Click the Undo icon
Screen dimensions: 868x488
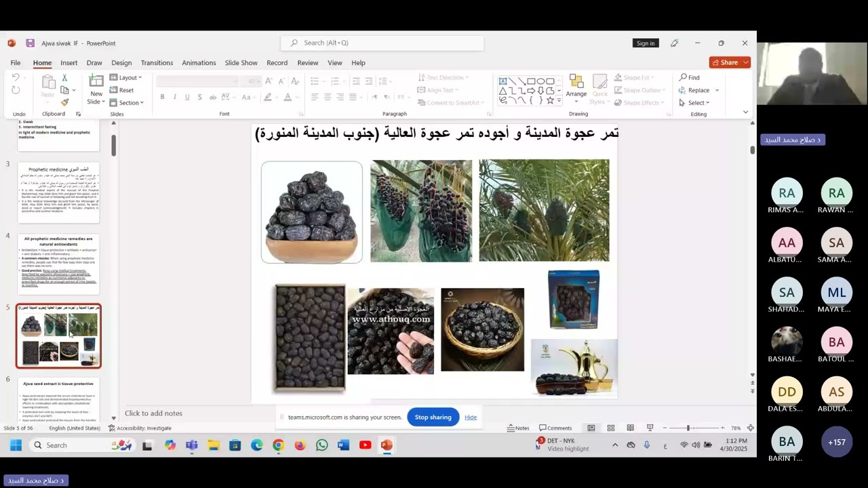16,77
